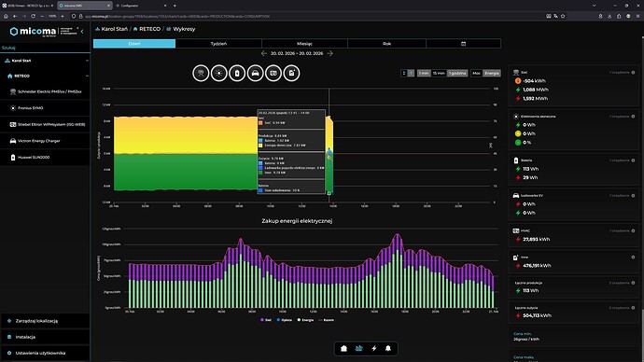
Task: Open Zarządzaj lokalizacją
Action: (45, 321)
